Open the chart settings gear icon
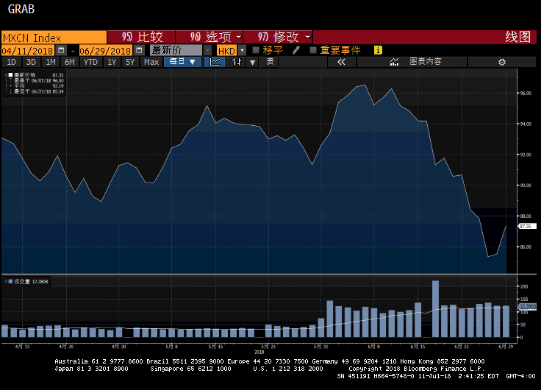 [x=502, y=62]
